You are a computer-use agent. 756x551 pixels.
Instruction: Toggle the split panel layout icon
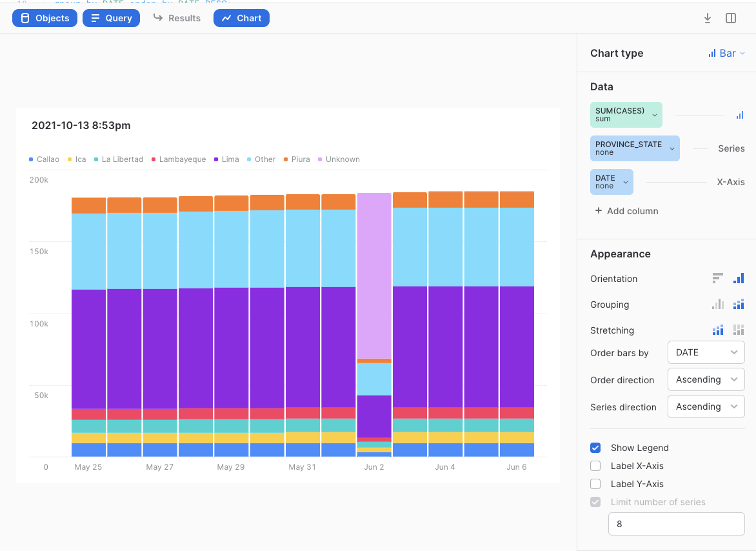731,18
